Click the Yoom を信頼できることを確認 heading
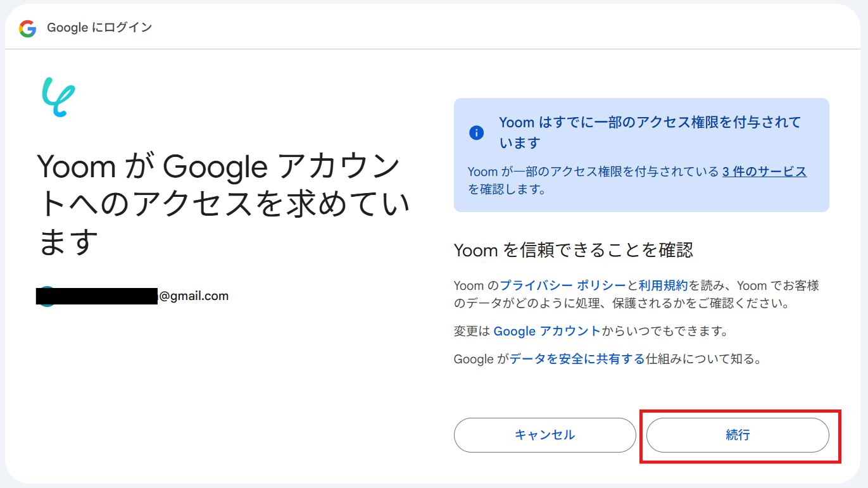This screenshot has width=868, height=488. pos(574,251)
